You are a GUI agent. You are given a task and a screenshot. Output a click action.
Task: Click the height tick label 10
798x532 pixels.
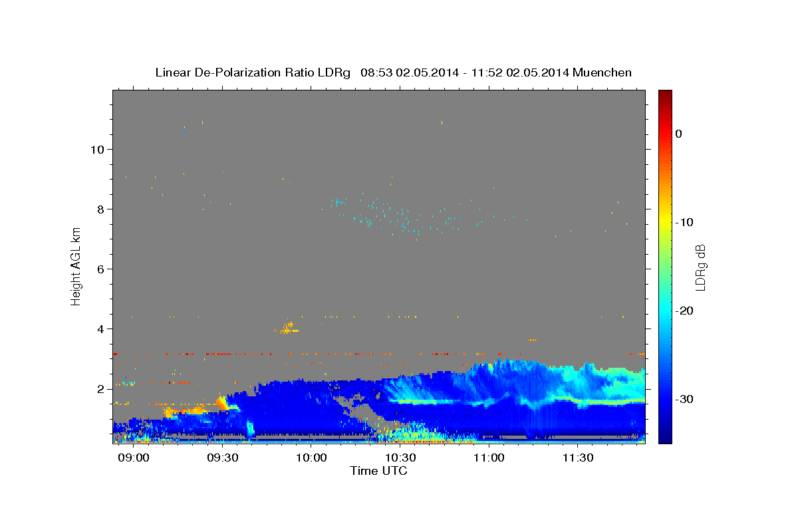click(97, 149)
